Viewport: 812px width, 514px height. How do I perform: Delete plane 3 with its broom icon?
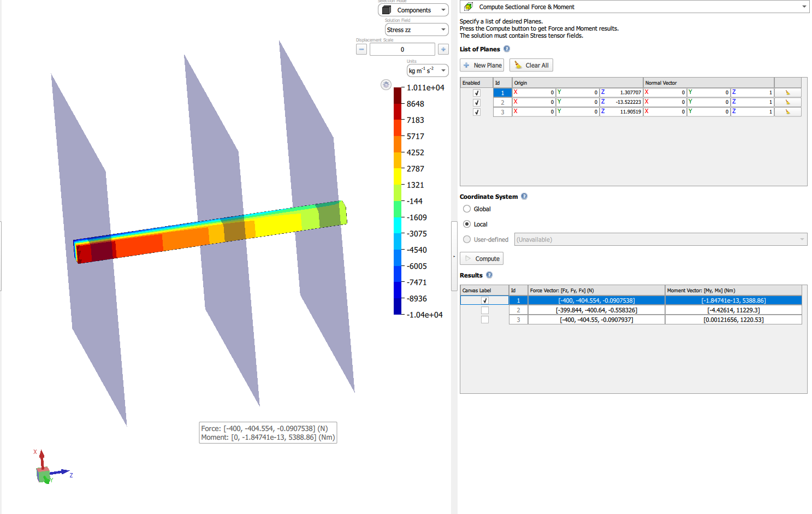click(x=787, y=111)
